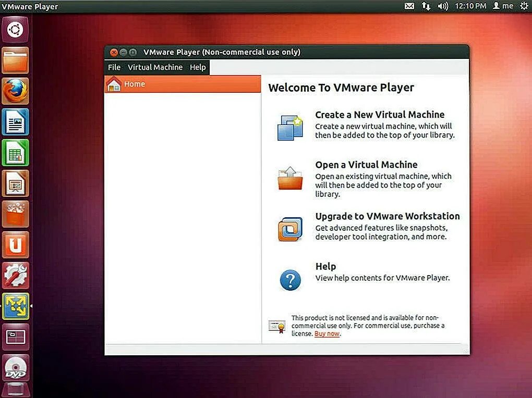Screen dimensions: 532x398
Task: Open the 12:10 PM clock indicator
Action: 470,6
